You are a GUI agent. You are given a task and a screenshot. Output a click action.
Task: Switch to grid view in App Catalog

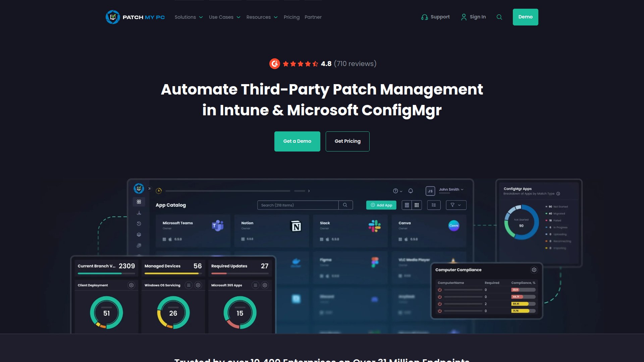coord(417,205)
